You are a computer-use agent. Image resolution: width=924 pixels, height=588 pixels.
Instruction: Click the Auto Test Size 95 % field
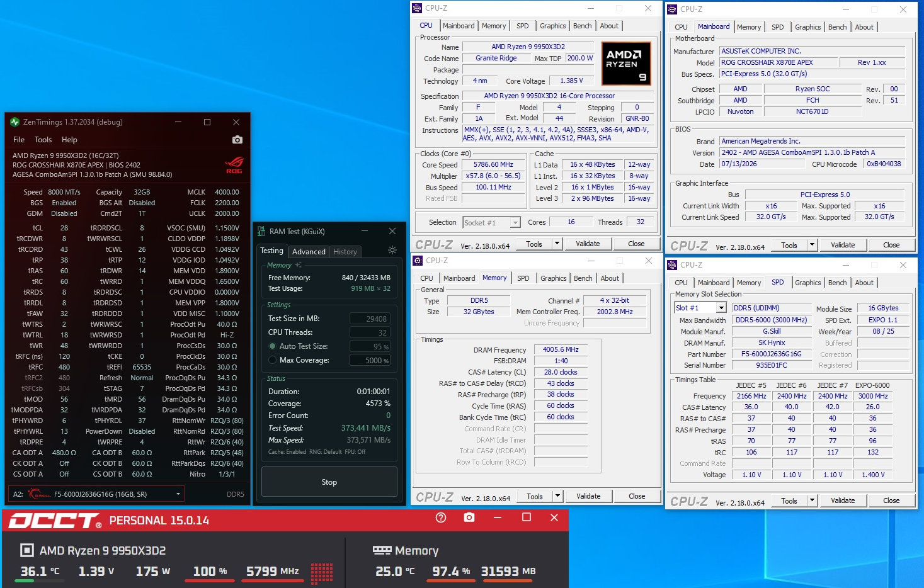tap(370, 346)
